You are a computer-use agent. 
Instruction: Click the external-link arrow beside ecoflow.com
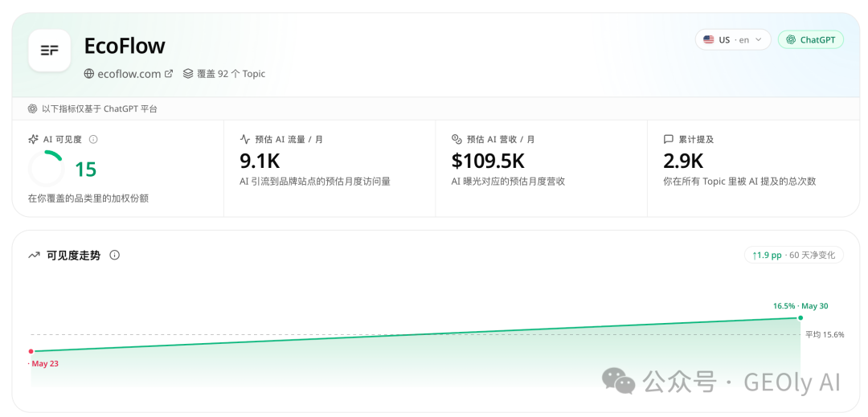coord(169,74)
